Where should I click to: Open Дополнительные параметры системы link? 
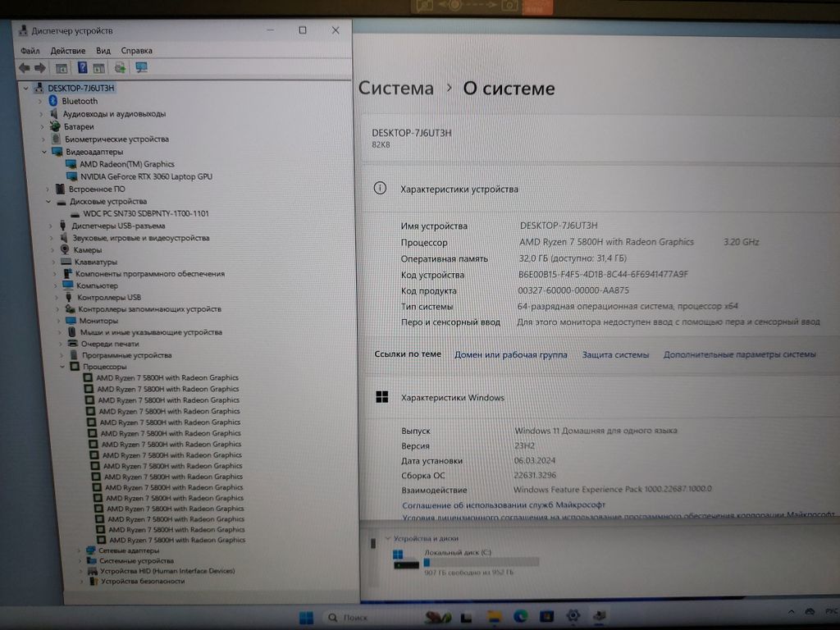click(x=739, y=354)
